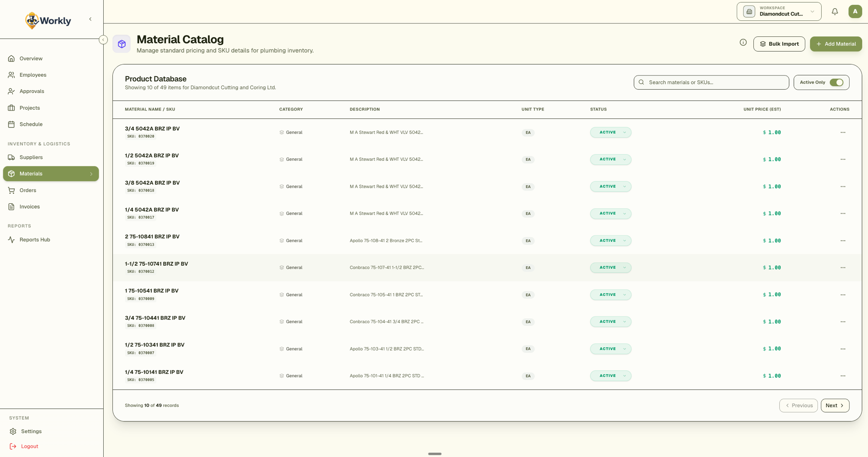Open the Materials submenu arrow
Screen dimensions: 868x457
click(91, 173)
